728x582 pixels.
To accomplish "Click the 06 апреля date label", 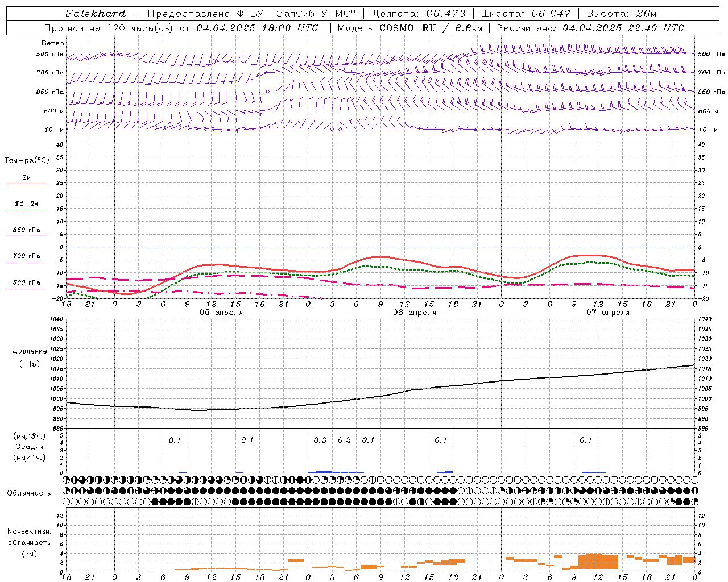I will pos(415,313).
